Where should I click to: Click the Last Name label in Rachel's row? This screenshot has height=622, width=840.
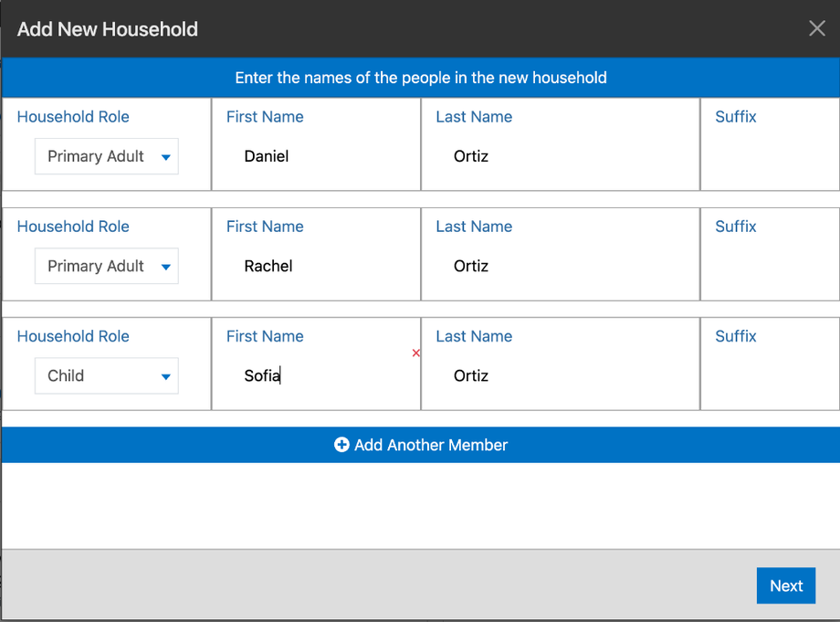[474, 227]
